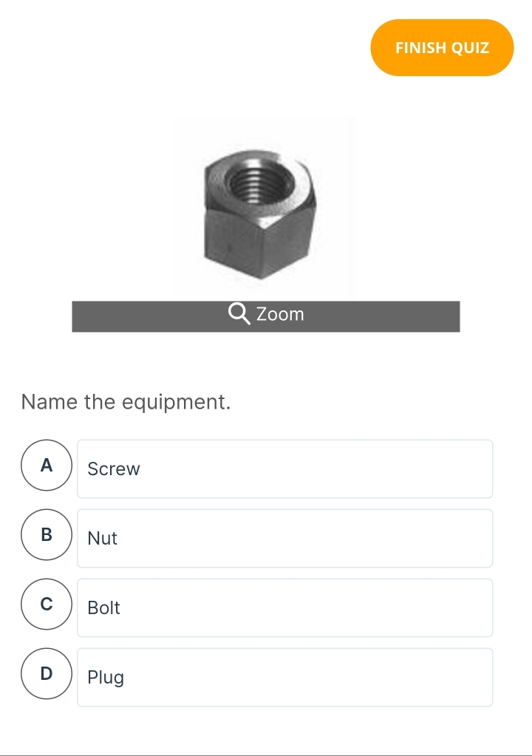Select the letter B circle icon
Viewport: 532px width, 756px height.
[46, 535]
